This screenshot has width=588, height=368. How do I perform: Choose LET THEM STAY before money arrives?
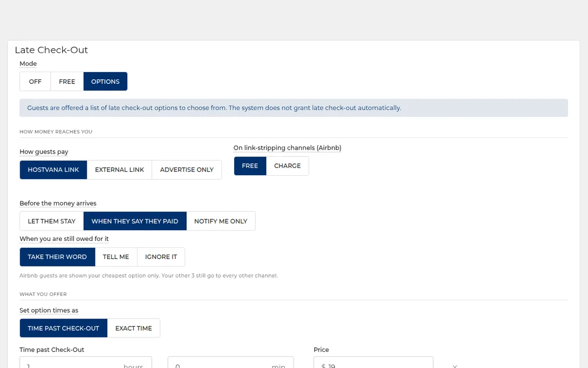click(x=52, y=221)
